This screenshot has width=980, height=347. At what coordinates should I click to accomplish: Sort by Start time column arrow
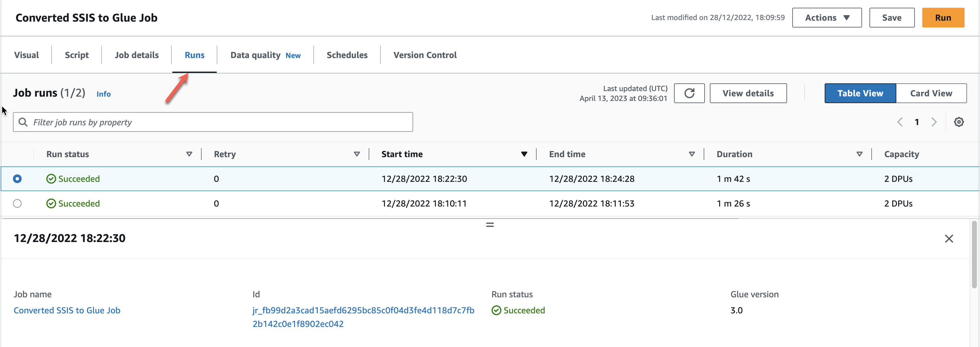tap(524, 154)
